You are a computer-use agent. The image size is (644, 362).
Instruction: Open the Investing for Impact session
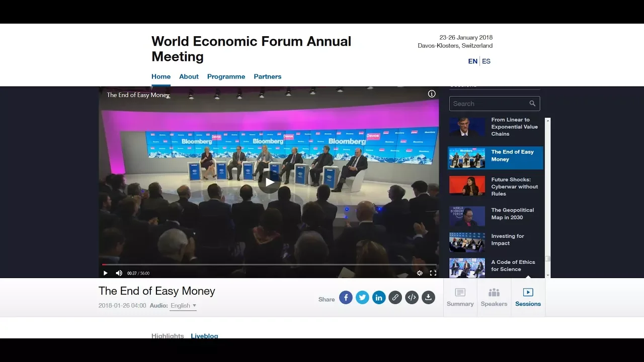point(507,239)
